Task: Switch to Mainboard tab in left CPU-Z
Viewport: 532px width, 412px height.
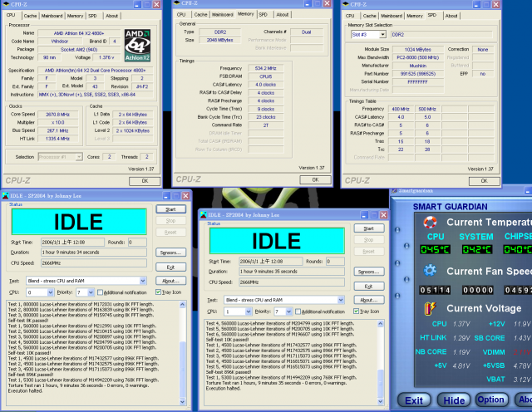Action: click(x=52, y=16)
